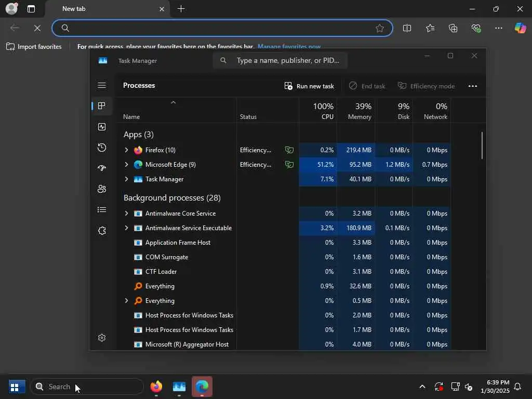Expand Antimalware Service Executable group
Viewport: 532px width, 399px height.
(127, 228)
